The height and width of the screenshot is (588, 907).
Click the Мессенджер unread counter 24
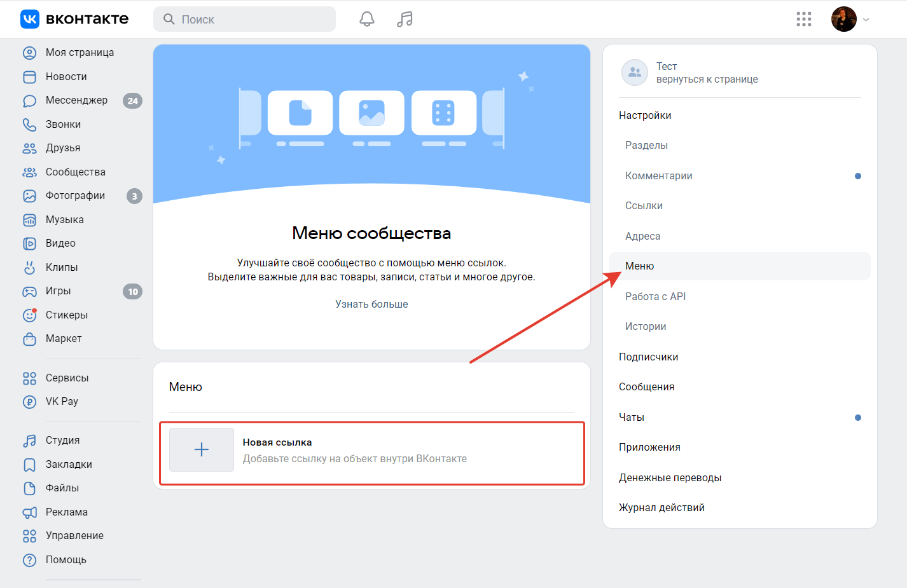pyautogui.click(x=132, y=100)
